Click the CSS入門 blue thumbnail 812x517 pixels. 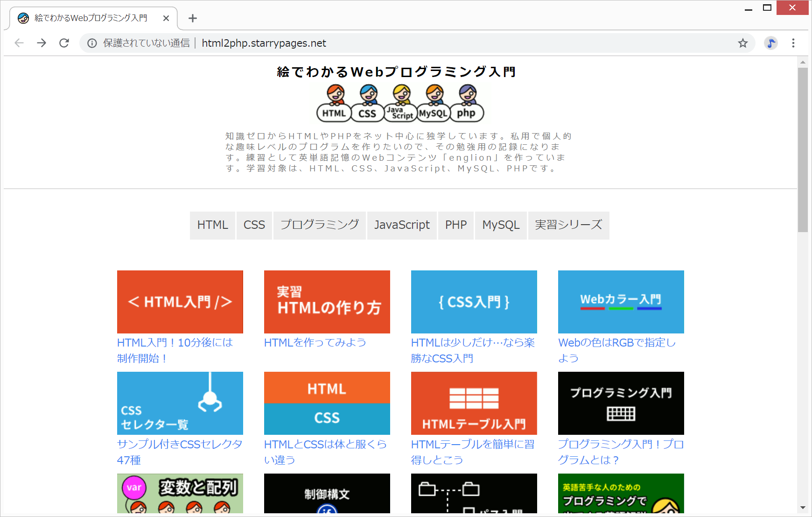point(474,302)
